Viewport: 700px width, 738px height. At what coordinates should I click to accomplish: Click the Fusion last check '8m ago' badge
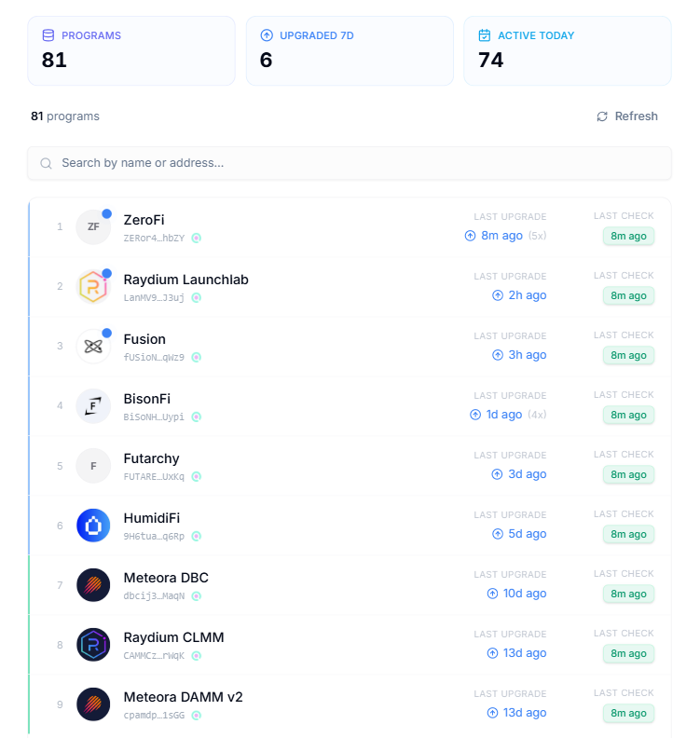pos(628,355)
